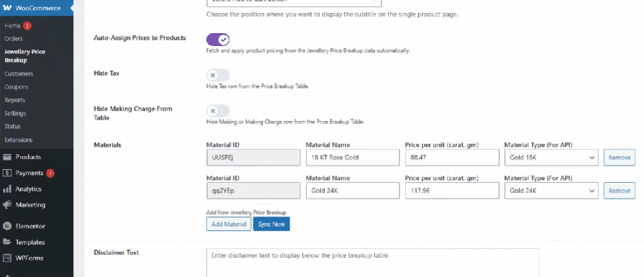Go to Orders in WooCommerce submenu
This screenshot has width=644, height=277.
(14, 39)
